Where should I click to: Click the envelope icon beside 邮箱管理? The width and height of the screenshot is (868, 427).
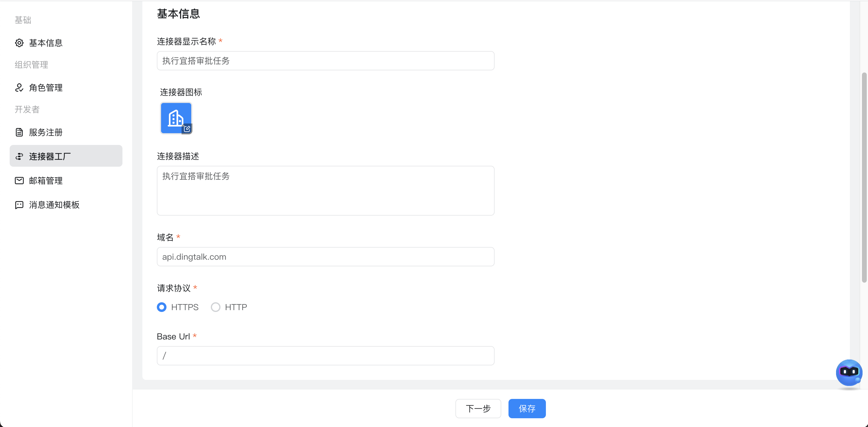[19, 181]
